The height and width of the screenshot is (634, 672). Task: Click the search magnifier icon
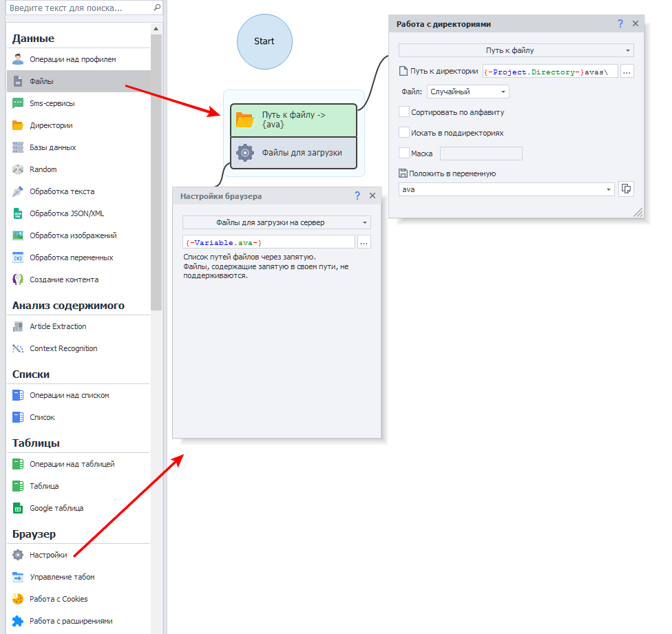(157, 8)
